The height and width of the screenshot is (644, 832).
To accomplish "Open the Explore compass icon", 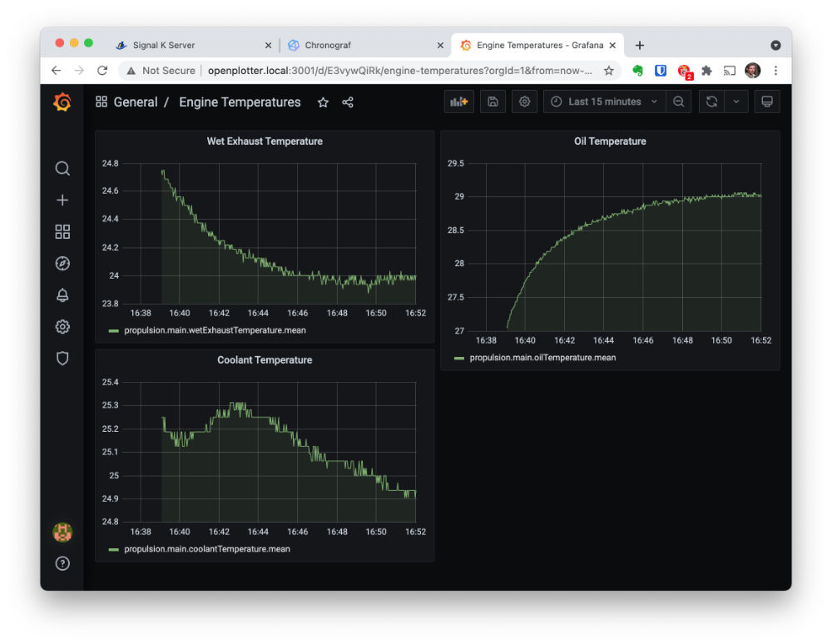I will pos(62,264).
